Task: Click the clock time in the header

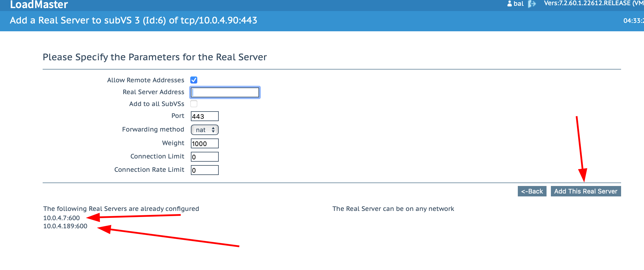Action: pos(633,21)
